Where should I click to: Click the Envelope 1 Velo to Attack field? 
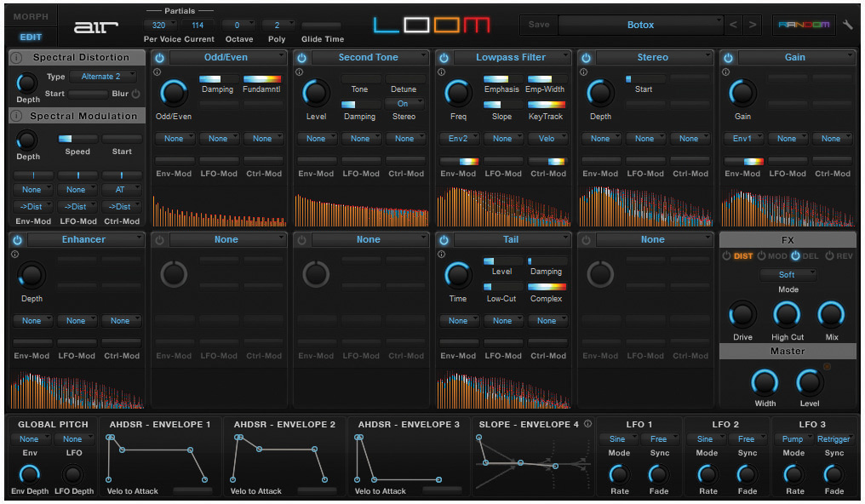pos(192,490)
